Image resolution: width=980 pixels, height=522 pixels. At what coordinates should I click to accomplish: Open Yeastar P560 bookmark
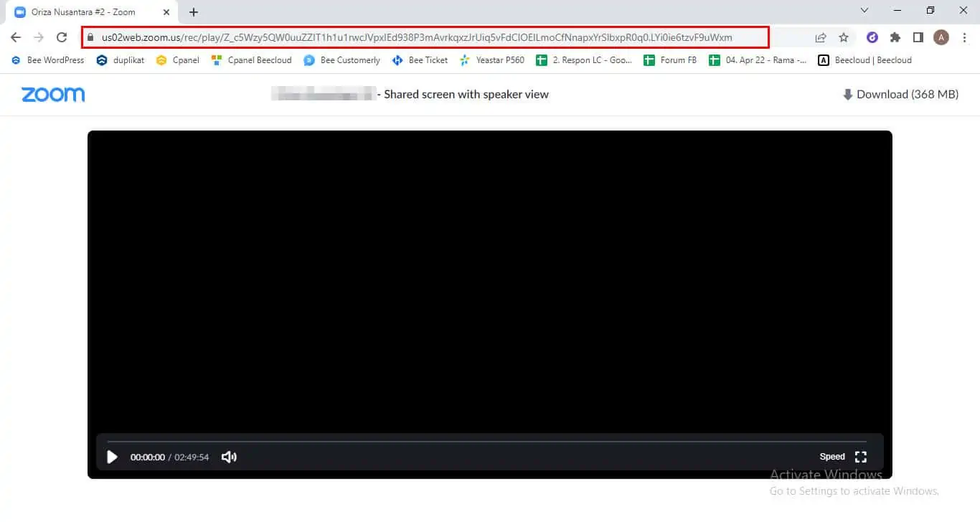pyautogui.click(x=492, y=60)
